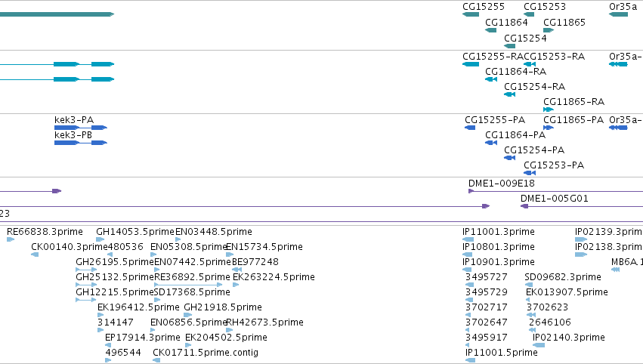The height and width of the screenshot is (364, 643).
Task: Select the RH42673.5prime EST label
Action: click(x=265, y=322)
